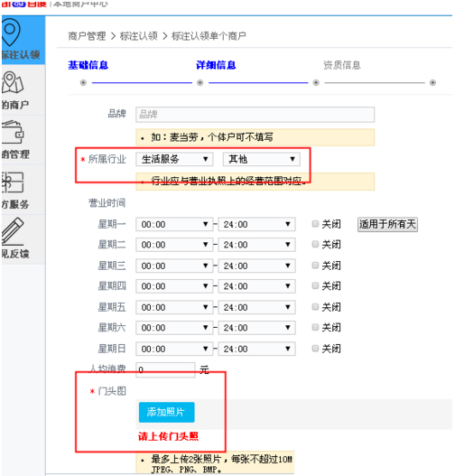Open 星期六 end time dropdown
Viewport: 455px width, 476px height.
[x=256, y=328]
